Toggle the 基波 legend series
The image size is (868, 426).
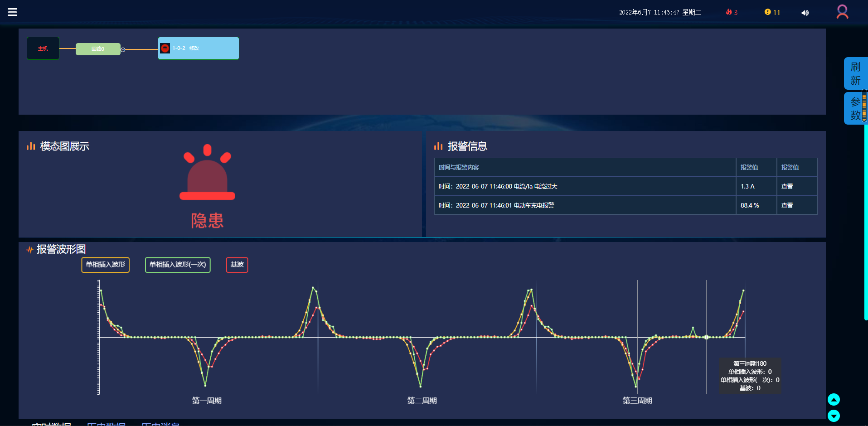tap(237, 265)
